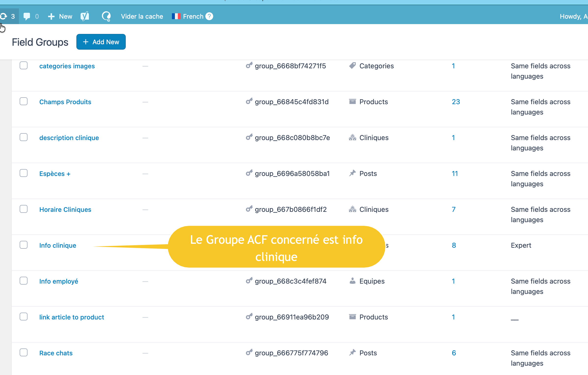Open comments bubble icon in admin bar
The height and width of the screenshot is (375, 588).
click(x=27, y=16)
